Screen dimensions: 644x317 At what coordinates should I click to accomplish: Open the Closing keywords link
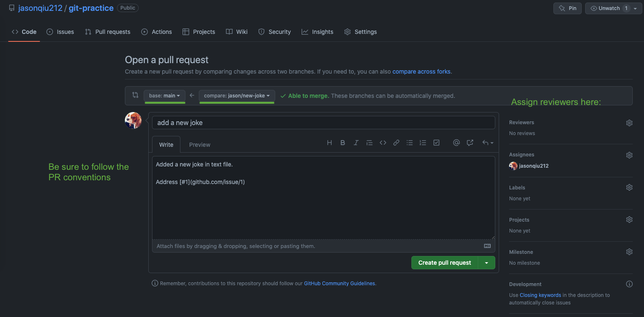[x=540, y=295]
